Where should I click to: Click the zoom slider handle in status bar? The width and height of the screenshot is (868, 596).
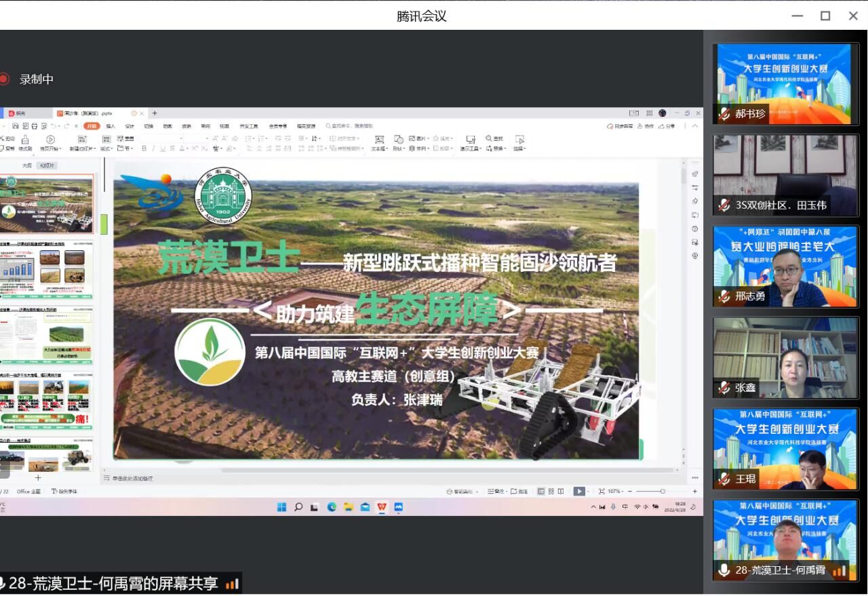[x=663, y=492]
